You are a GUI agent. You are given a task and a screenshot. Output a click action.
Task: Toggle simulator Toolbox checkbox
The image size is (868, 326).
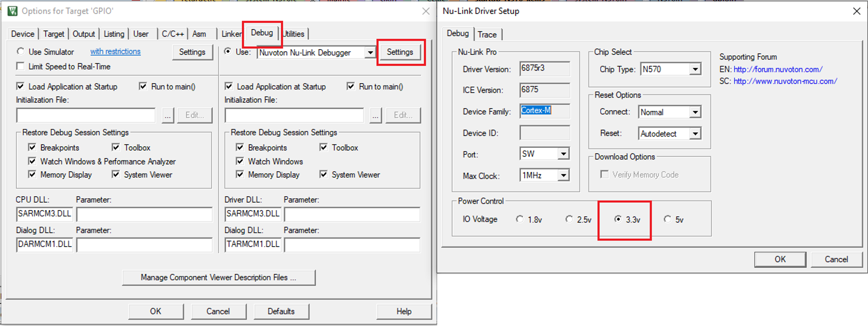(116, 147)
